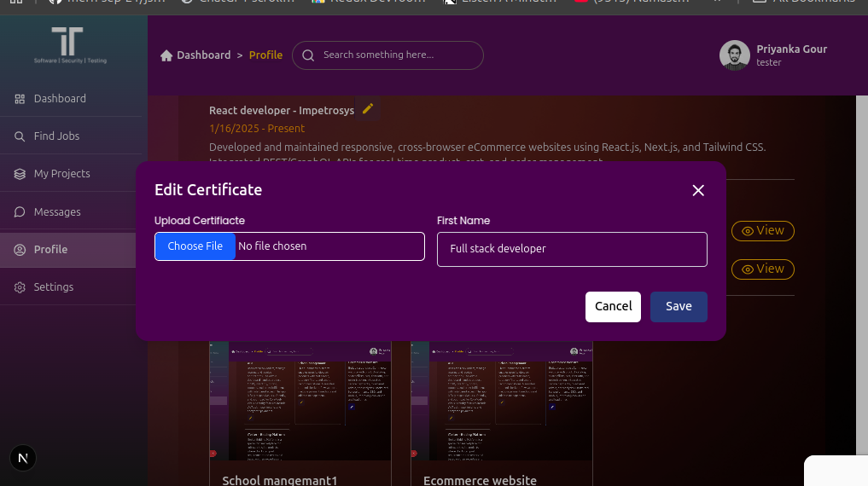Click Priyanka Gour's profile avatar

(734, 55)
